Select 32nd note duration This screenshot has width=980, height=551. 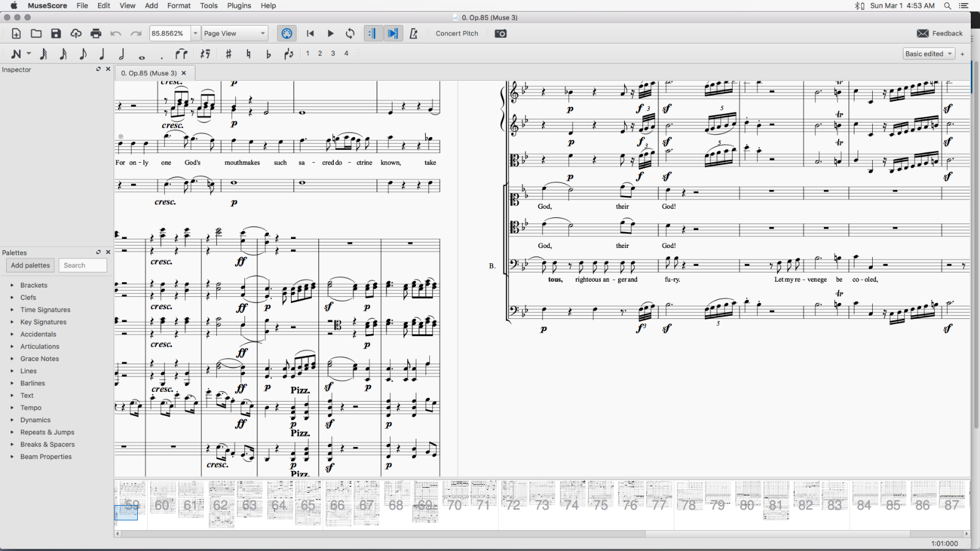click(43, 54)
